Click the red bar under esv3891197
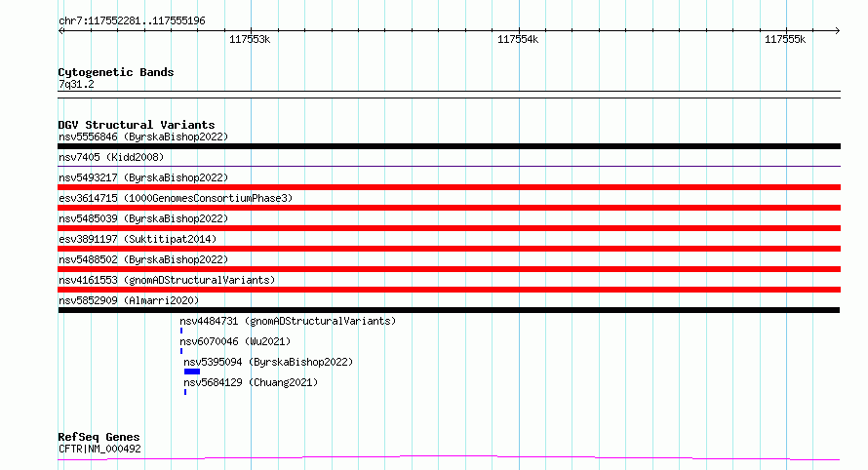The image size is (868, 470). (449, 249)
